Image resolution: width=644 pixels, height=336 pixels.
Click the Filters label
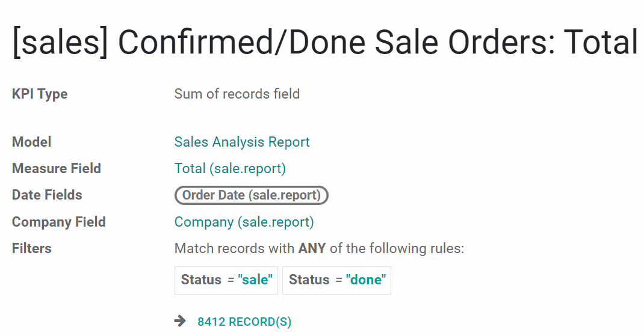click(32, 248)
